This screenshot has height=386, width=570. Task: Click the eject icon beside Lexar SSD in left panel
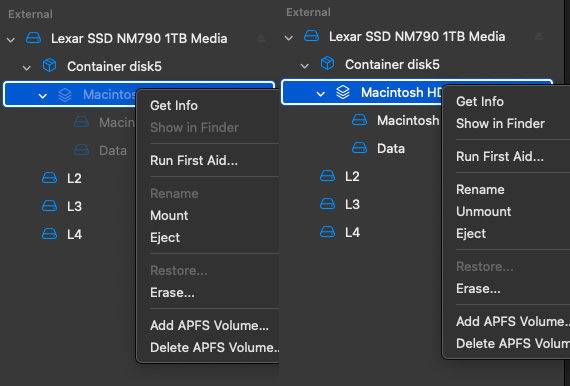(x=261, y=38)
